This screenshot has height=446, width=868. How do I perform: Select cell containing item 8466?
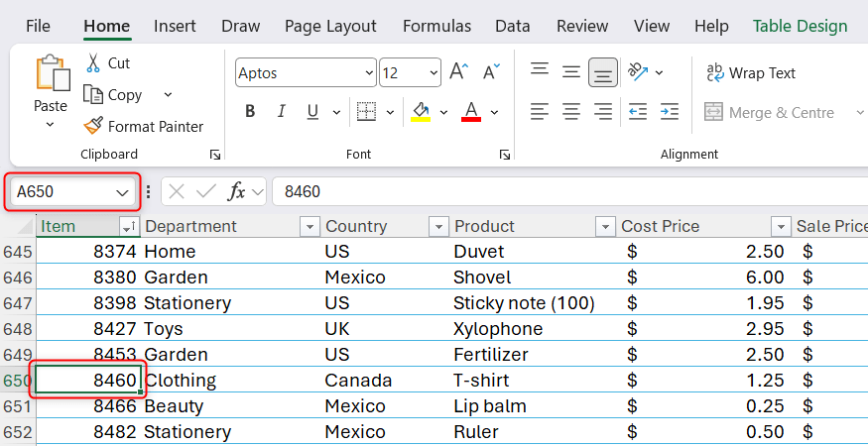[x=88, y=406]
